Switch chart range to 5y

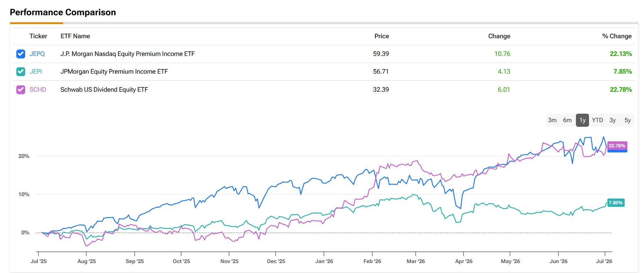click(x=628, y=120)
